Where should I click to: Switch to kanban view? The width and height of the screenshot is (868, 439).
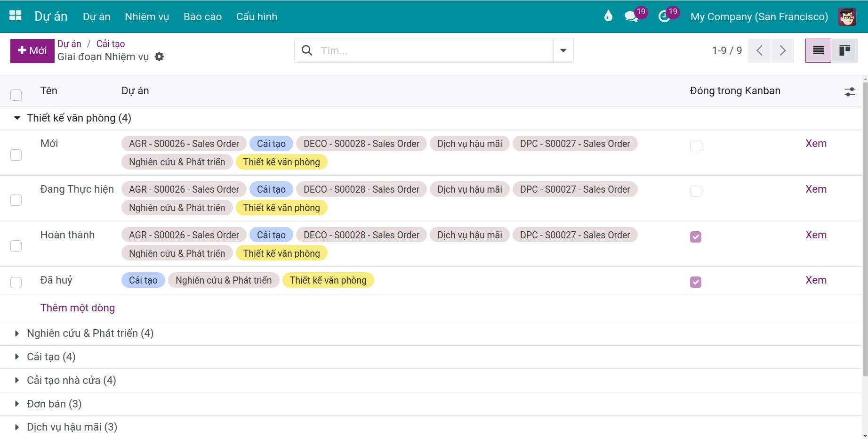tap(844, 50)
